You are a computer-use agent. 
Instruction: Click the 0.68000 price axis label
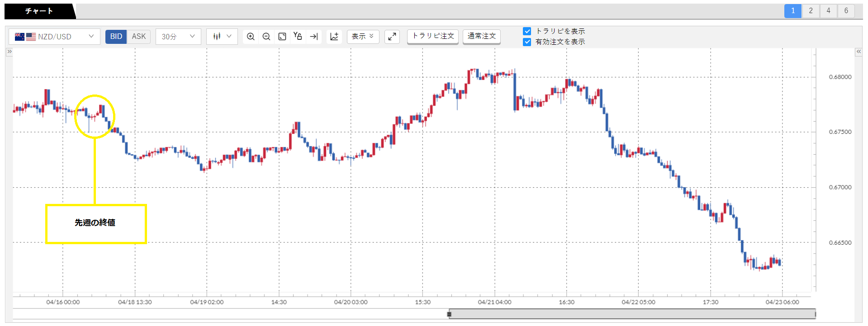tap(840, 77)
